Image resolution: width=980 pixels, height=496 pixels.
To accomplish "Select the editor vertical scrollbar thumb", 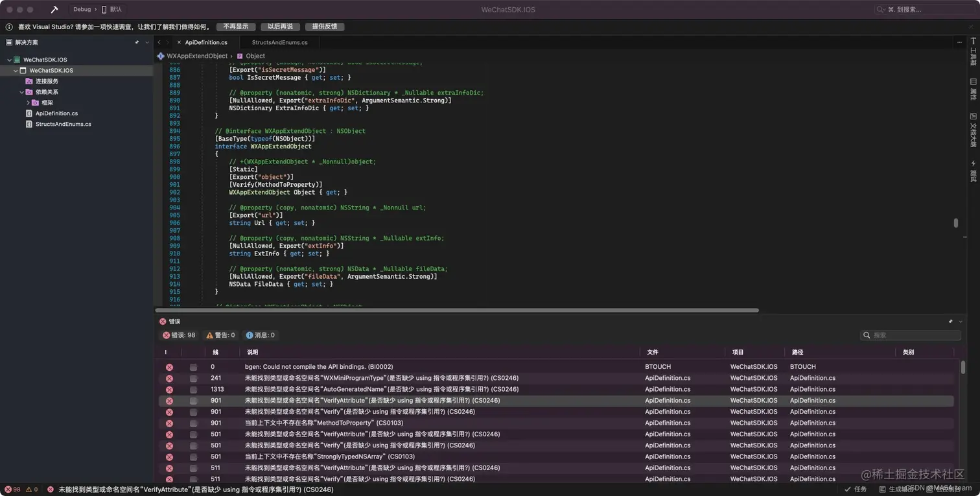I will pos(955,223).
